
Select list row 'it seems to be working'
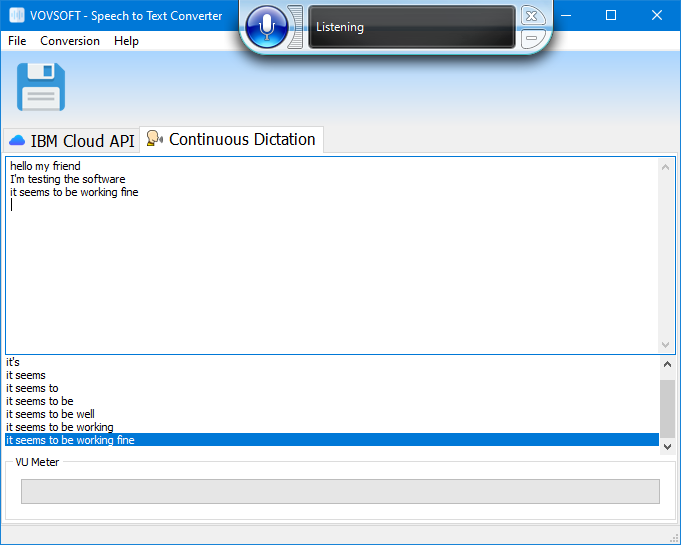point(332,427)
